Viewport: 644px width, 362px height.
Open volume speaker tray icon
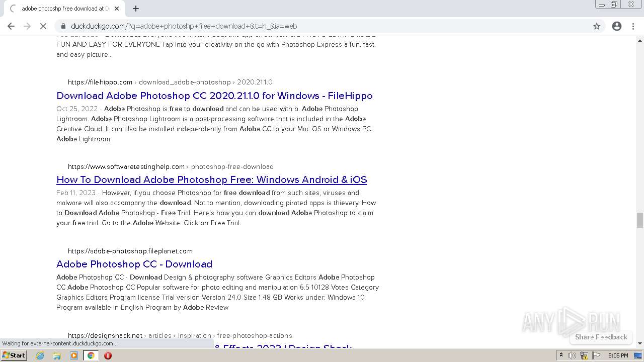pyautogui.click(x=572, y=355)
